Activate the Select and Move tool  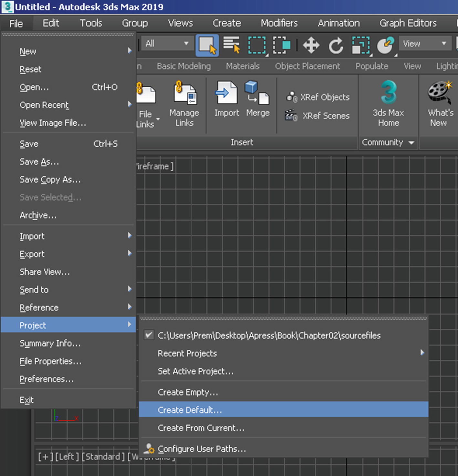(311, 45)
